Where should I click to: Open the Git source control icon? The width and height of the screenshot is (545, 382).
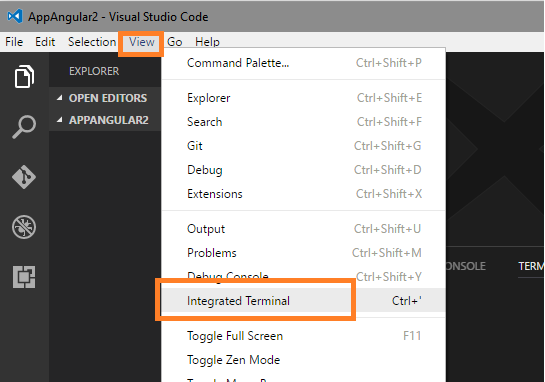(x=24, y=177)
